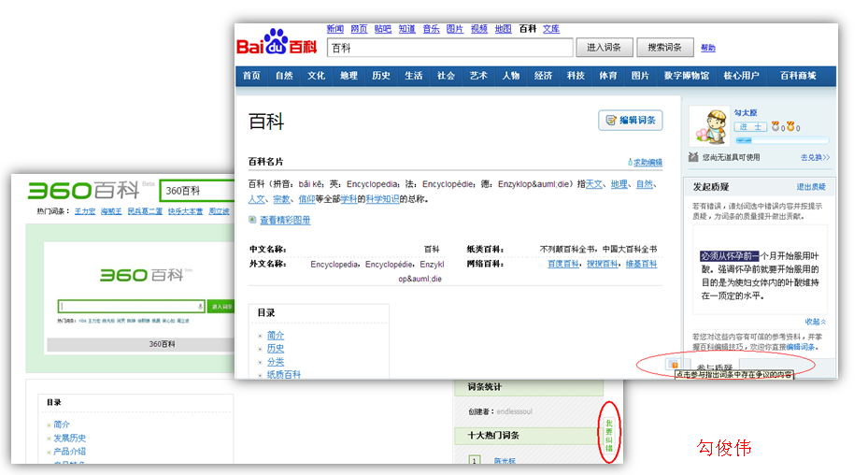Open the 文库 link in the Baidu top bar
The width and height of the screenshot is (868, 475).
click(x=551, y=29)
